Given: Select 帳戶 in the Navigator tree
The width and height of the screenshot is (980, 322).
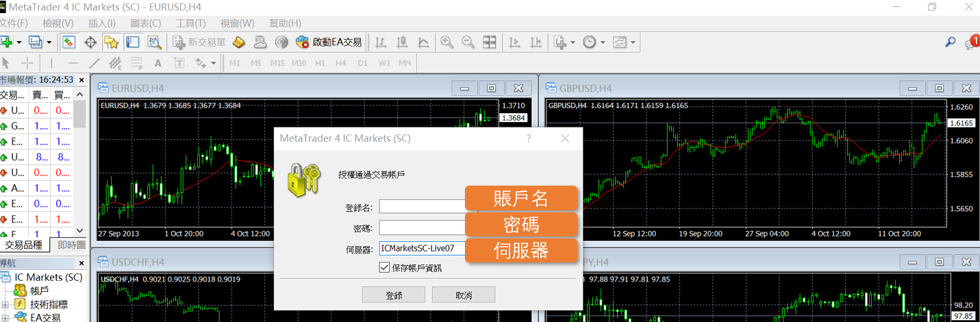Looking at the screenshot, I should pyautogui.click(x=39, y=290).
